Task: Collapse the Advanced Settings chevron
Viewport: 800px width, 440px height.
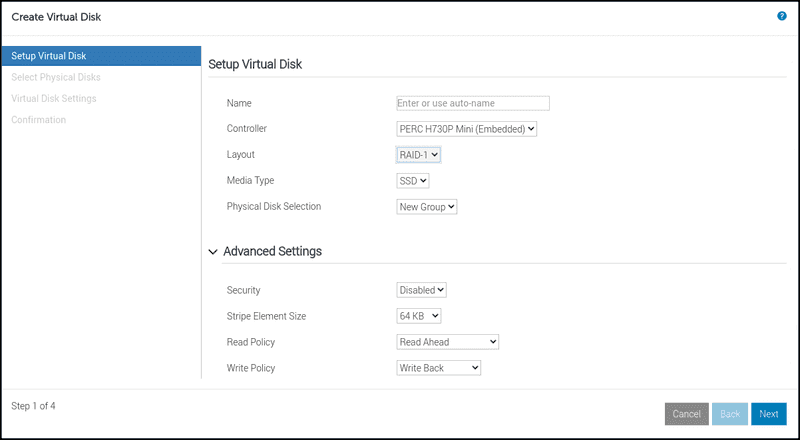Action: pos(213,252)
